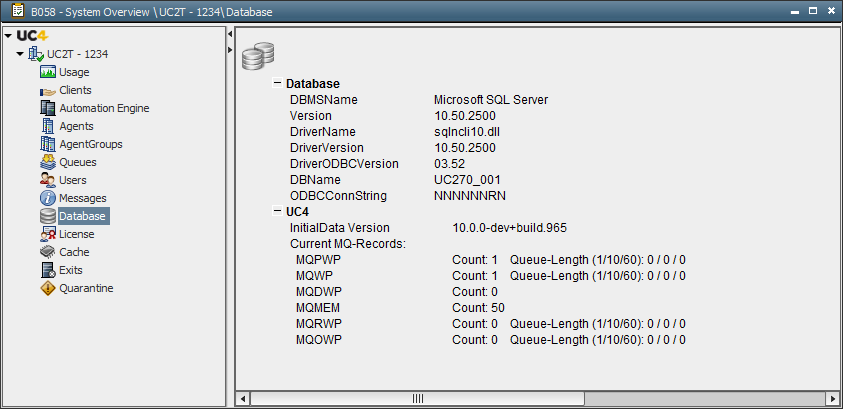Click the horizontal scrollbar thumb
Screen dimensions: 843x409
coord(417,399)
